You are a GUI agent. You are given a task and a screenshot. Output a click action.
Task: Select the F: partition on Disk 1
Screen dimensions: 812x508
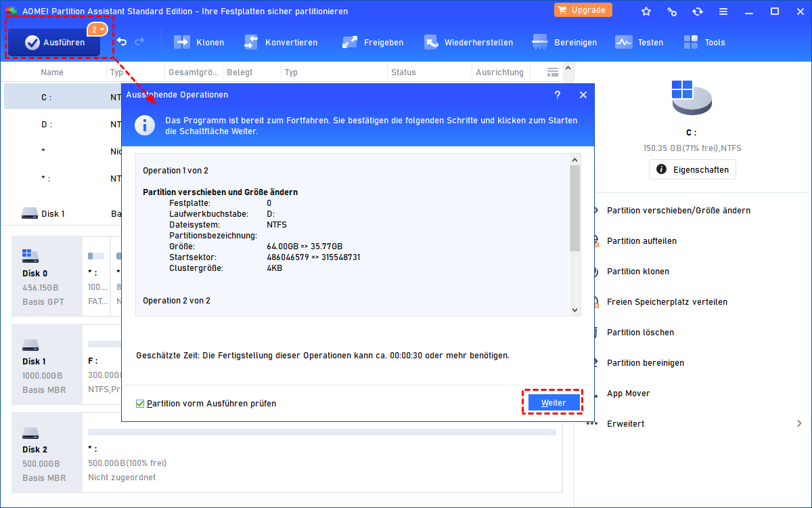tap(102, 364)
